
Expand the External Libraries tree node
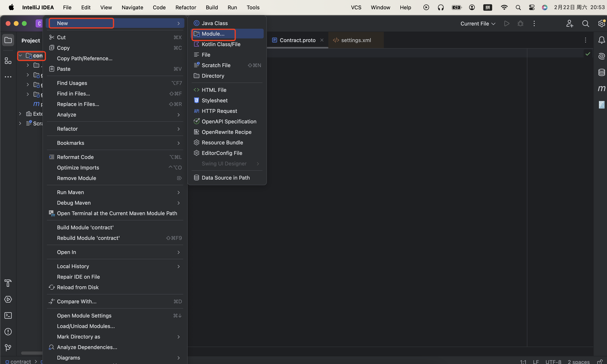20,114
